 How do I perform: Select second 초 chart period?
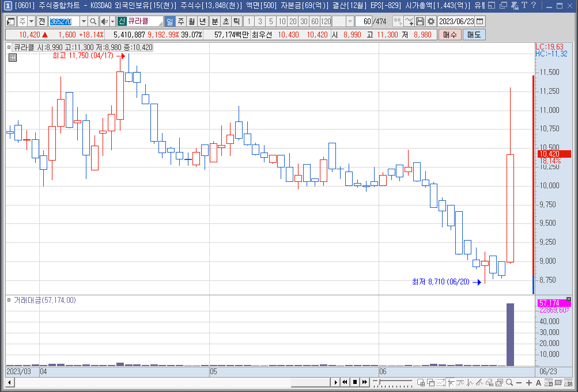pyautogui.click(x=226, y=22)
